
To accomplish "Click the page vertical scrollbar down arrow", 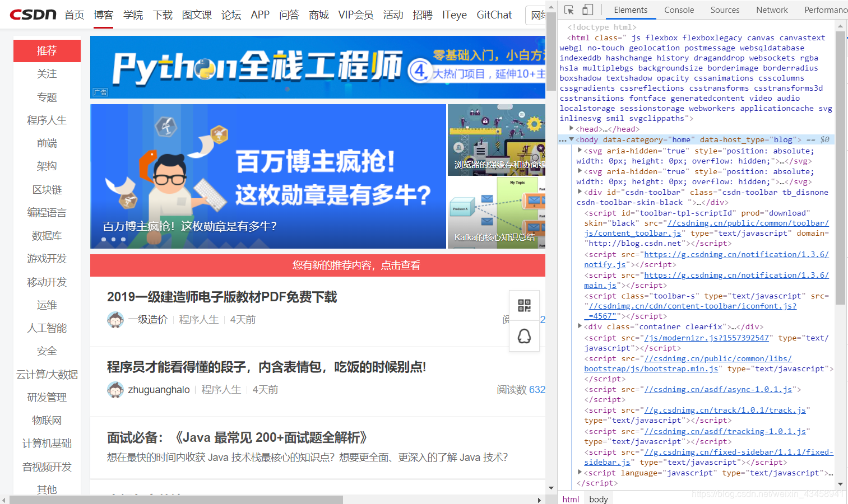I will tap(552, 488).
